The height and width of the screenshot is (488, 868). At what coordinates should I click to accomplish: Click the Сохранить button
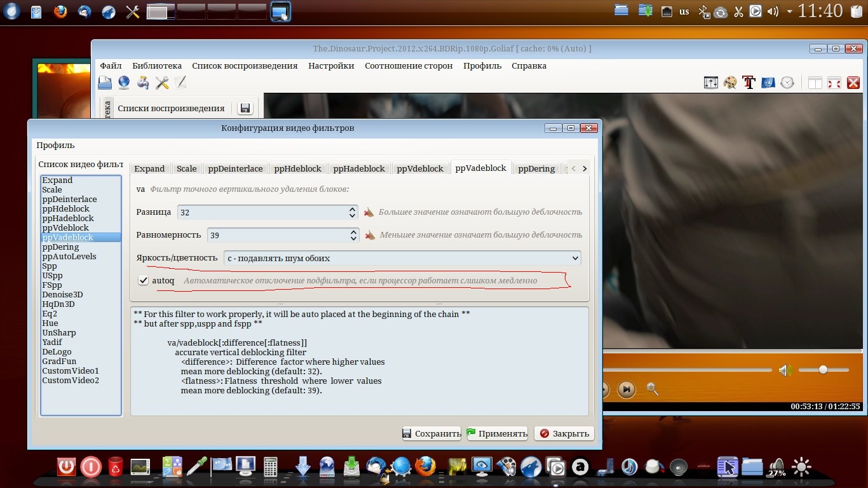pyautogui.click(x=431, y=434)
